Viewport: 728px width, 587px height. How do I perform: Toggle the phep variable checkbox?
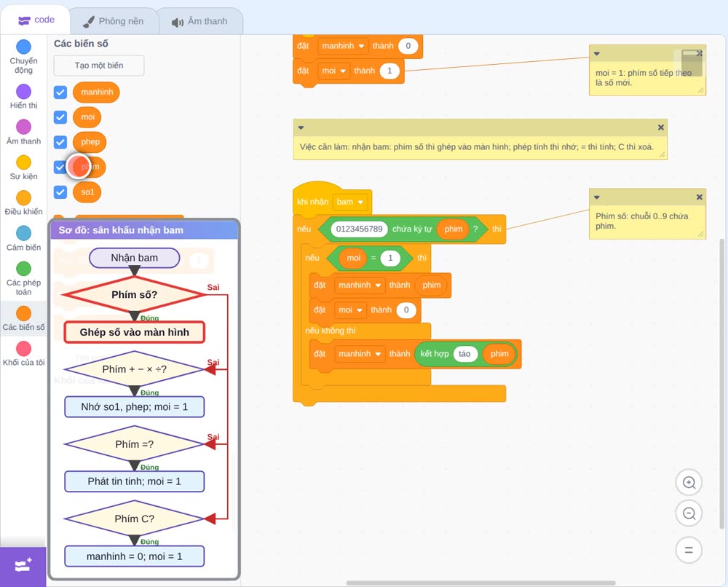point(60,142)
